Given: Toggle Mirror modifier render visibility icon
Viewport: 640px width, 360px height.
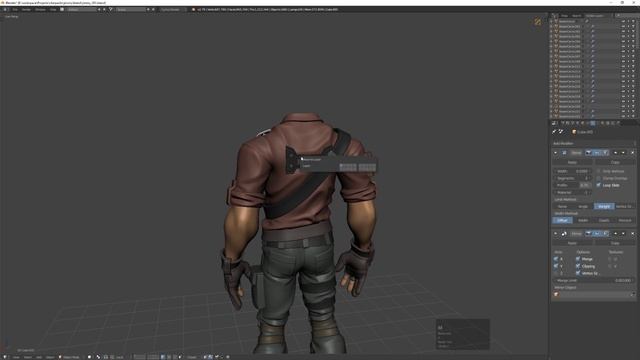Looking at the screenshot, I should 589,233.
